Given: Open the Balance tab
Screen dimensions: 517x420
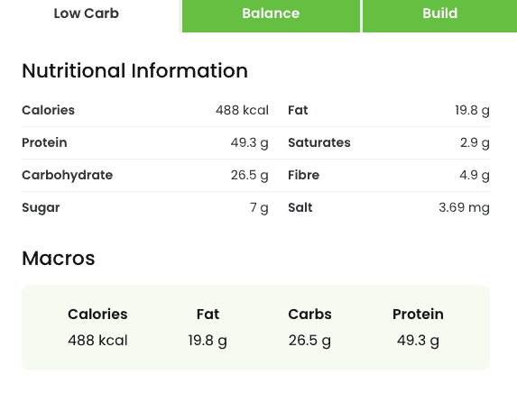Looking at the screenshot, I should click(x=271, y=14).
